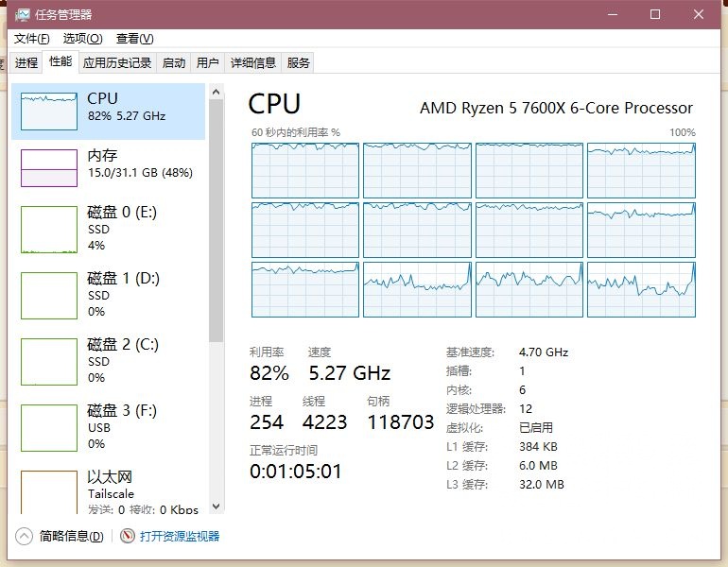Switch to the 进程 tab
The width and height of the screenshot is (728, 567).
pos(26,62)
